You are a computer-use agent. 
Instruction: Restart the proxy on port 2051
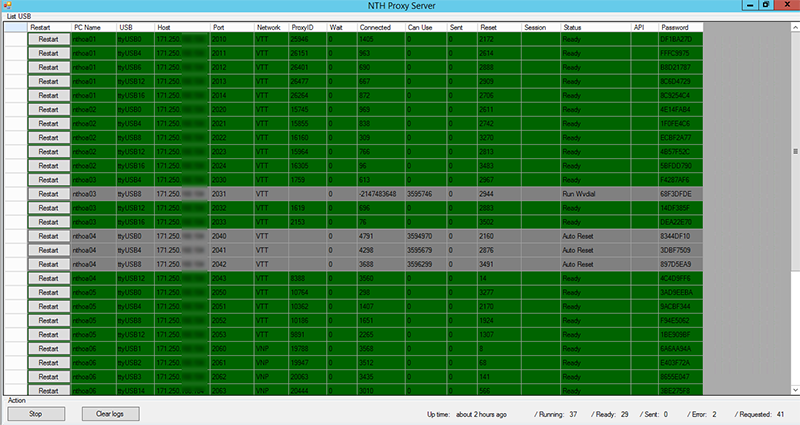(48, 307)
